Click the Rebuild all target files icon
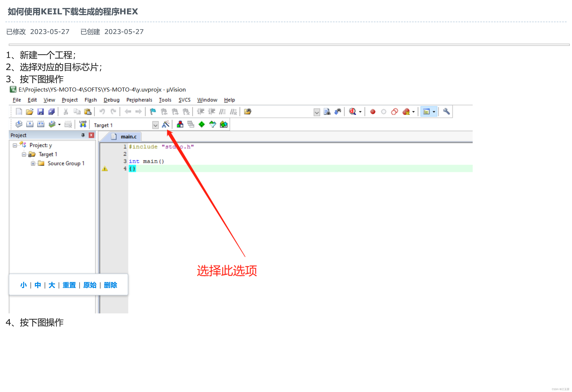Viewport: 572px width, 392px height. [x=41, y=124]
